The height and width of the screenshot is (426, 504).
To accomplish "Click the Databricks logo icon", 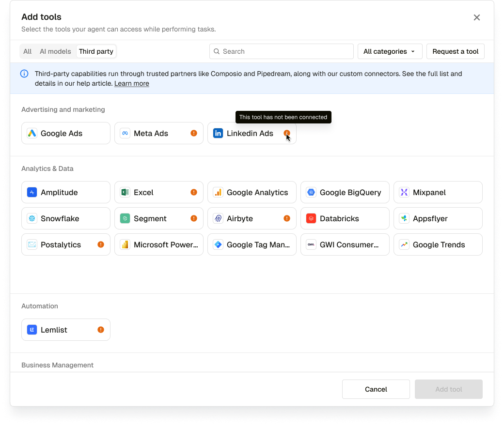I will tap(311, 218).
